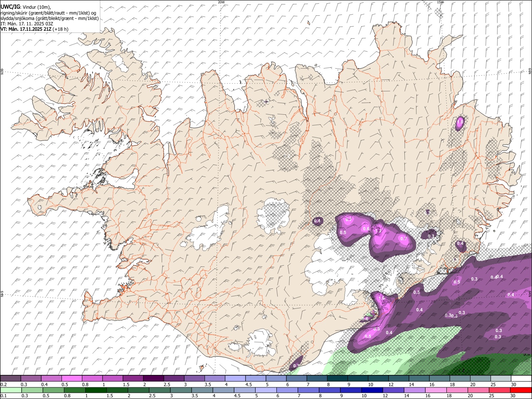The height and width of the screenshot is (399, 532).
Task: Select the upper legend swatch labeled 3.5
Action: [215, 379]
